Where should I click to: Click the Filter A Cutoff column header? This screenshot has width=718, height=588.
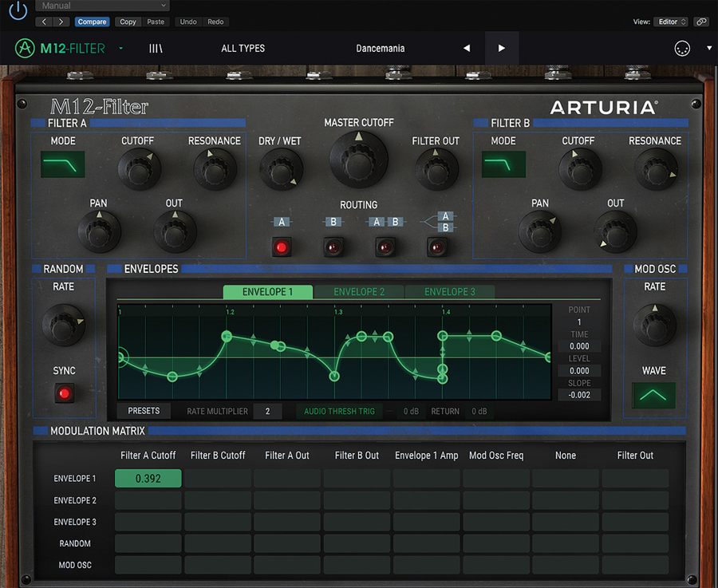148,456
